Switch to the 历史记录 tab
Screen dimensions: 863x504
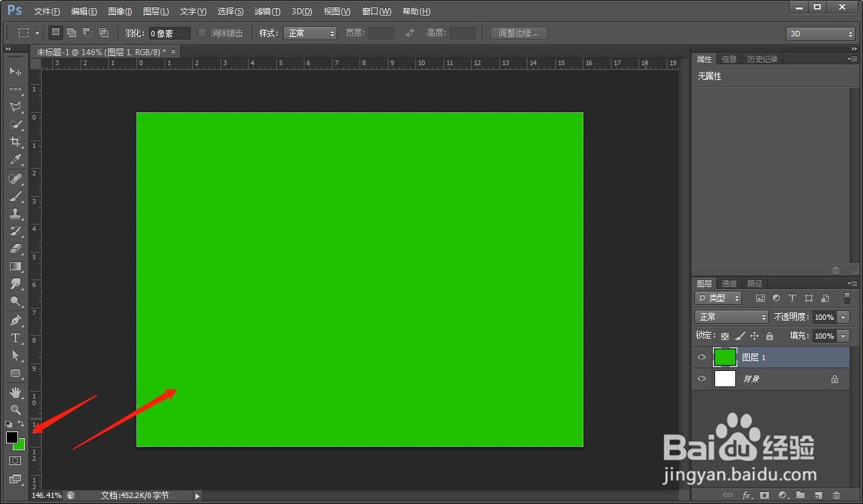[x=762, y=59]
